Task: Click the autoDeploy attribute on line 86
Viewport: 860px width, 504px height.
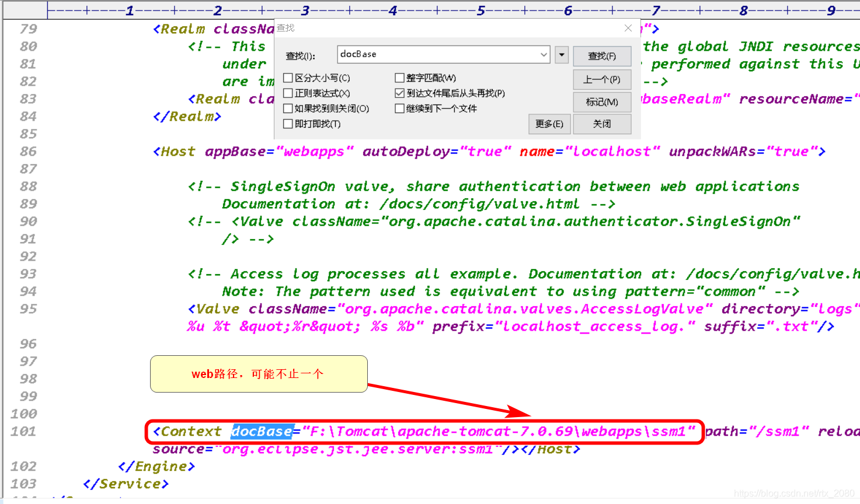Action: coord(406,151)
